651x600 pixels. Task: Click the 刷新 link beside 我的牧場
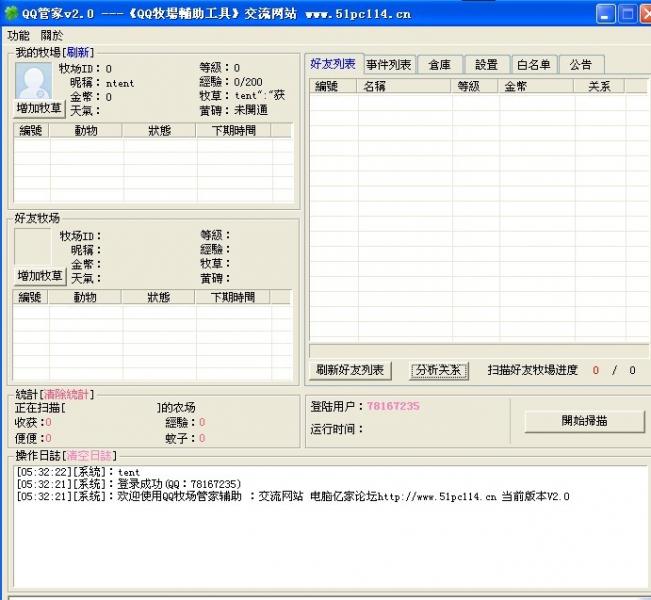tap(78, 52)
